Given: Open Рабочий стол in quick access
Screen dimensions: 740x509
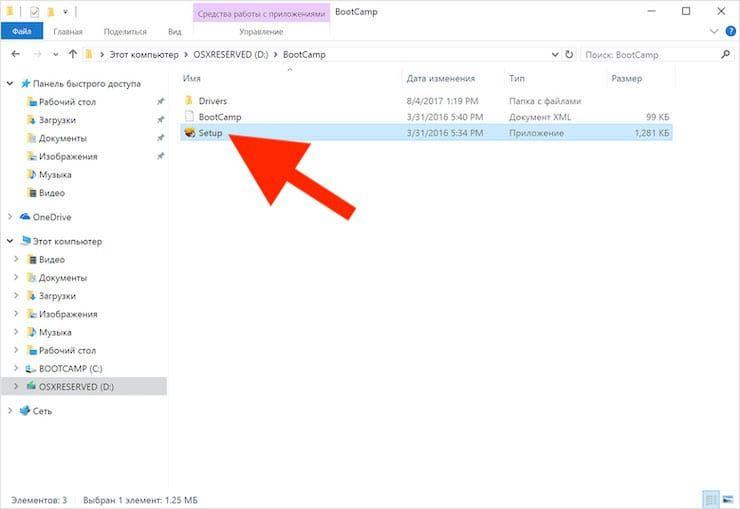Looking at the screenshot, I should (67, 102).
